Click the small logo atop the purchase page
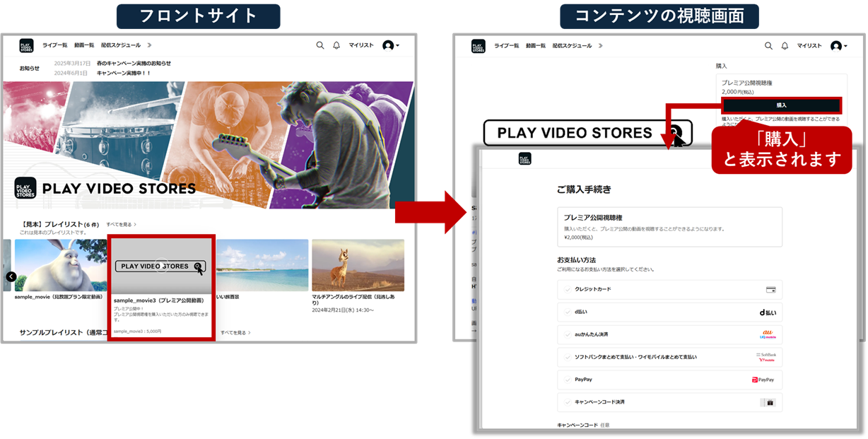This screenshot has height=439, width=868. pos(524,159)
